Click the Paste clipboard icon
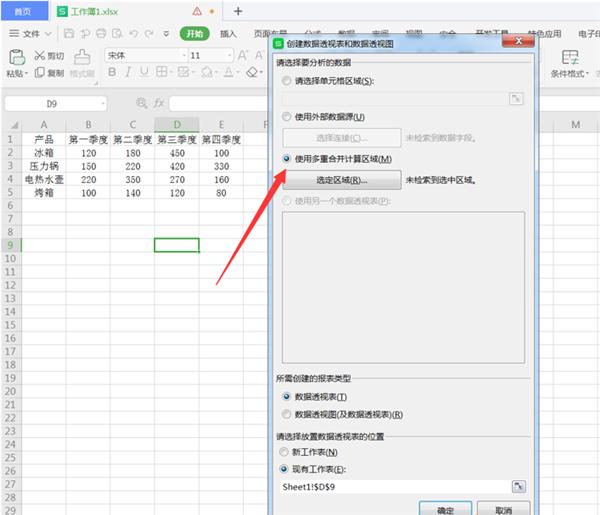 coord(17,57)
